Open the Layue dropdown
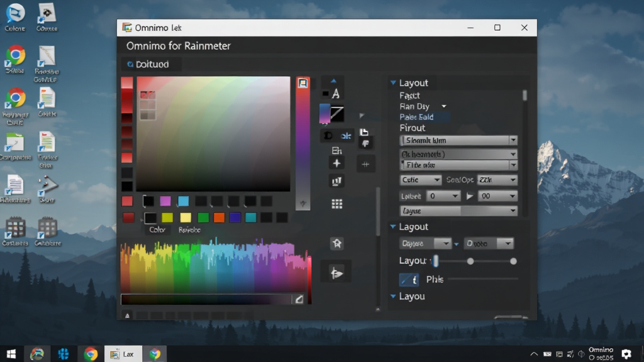The width and height of the screenshot is (644, 362). tap(458, 211)
